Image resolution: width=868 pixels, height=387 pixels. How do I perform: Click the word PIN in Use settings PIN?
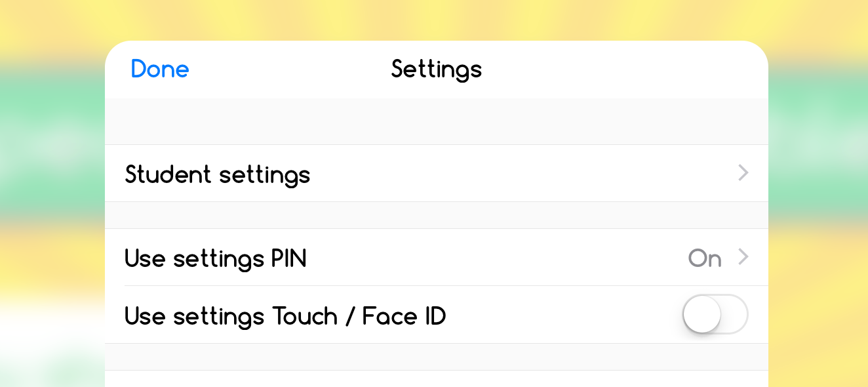pyautogui.click(x=288, y=258)
